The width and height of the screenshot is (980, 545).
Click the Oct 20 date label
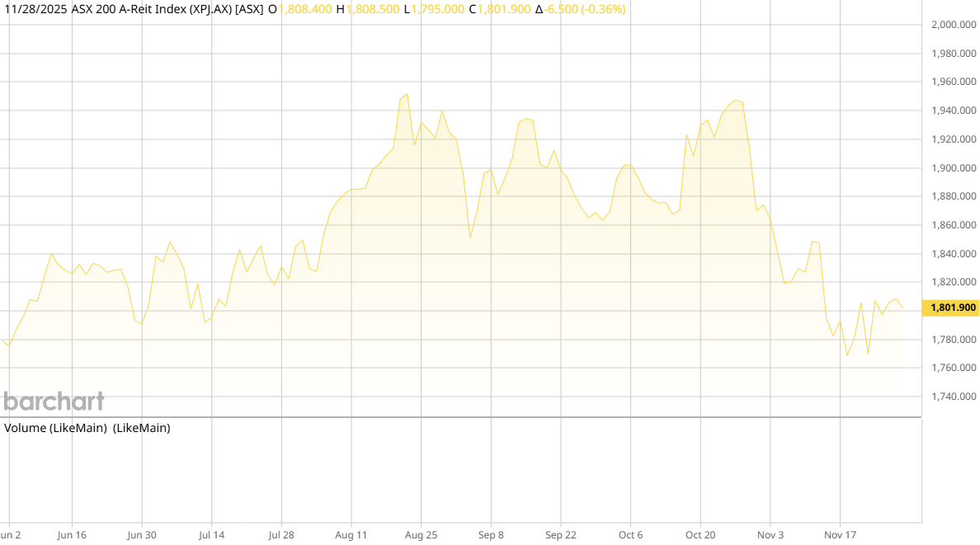[702, 534]
